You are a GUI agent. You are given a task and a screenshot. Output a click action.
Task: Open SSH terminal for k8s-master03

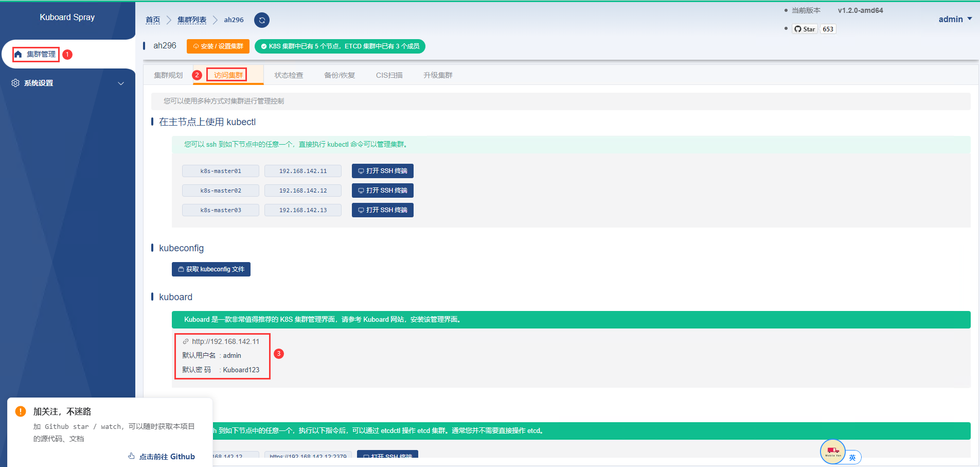(383, 210)
